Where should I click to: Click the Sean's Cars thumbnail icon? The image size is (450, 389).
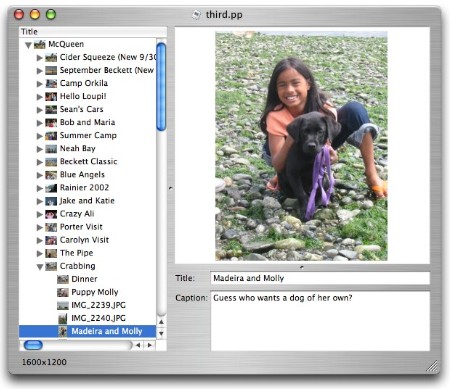pos(51,110)
